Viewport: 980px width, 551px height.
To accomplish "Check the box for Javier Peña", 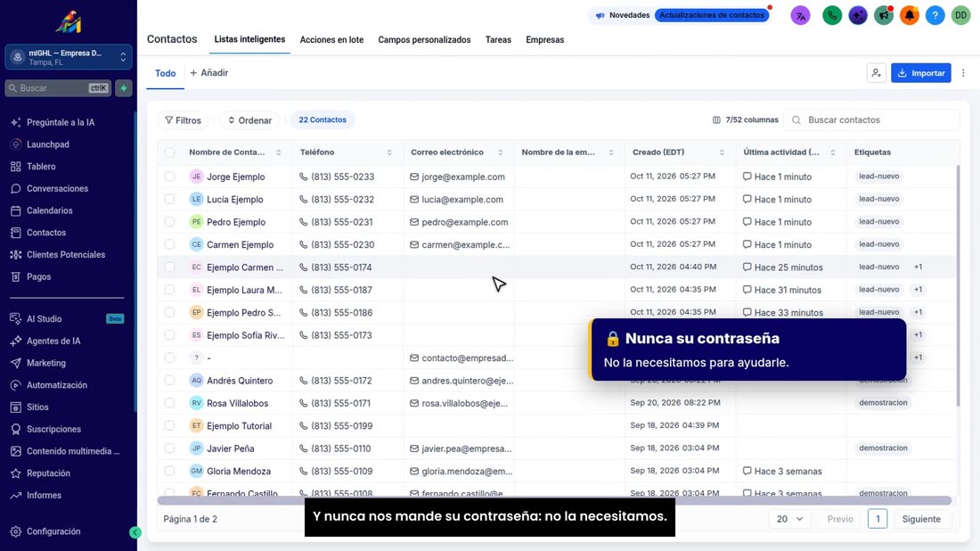I will [170, 448].
